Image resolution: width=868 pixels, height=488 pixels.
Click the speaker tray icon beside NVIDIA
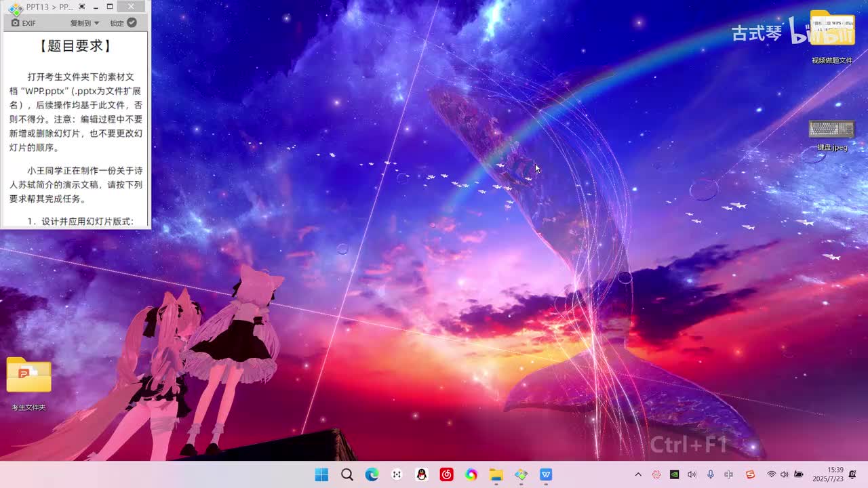[x=692, y=474]
